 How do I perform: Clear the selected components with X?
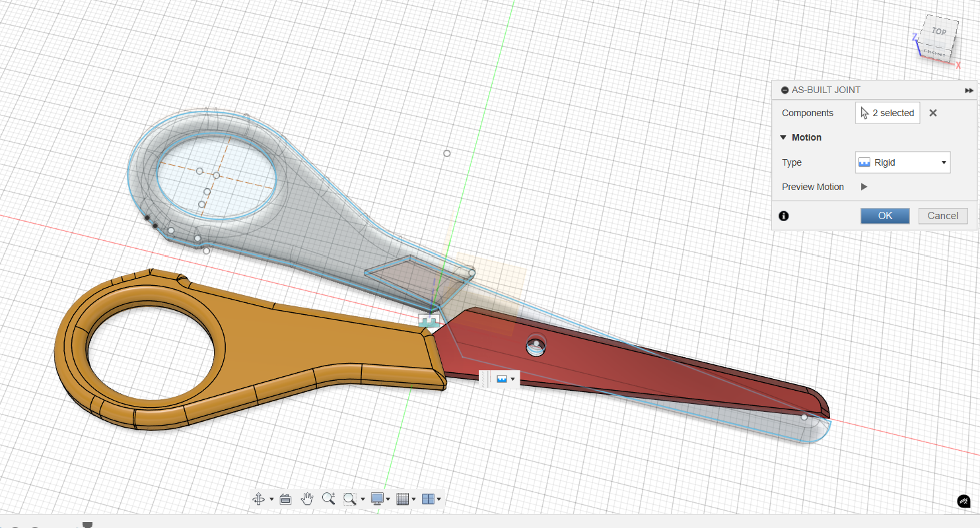click(933, 113)
